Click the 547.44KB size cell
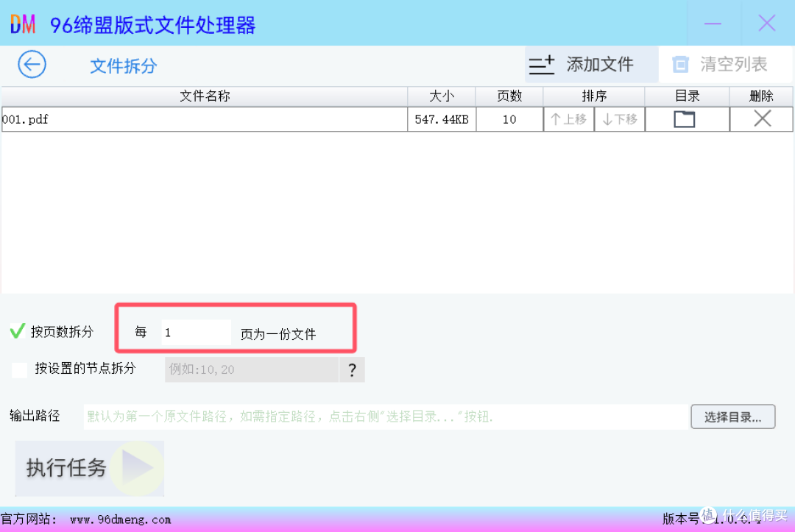The height and width of the screenshot is (532, 795). pos(442,120)
